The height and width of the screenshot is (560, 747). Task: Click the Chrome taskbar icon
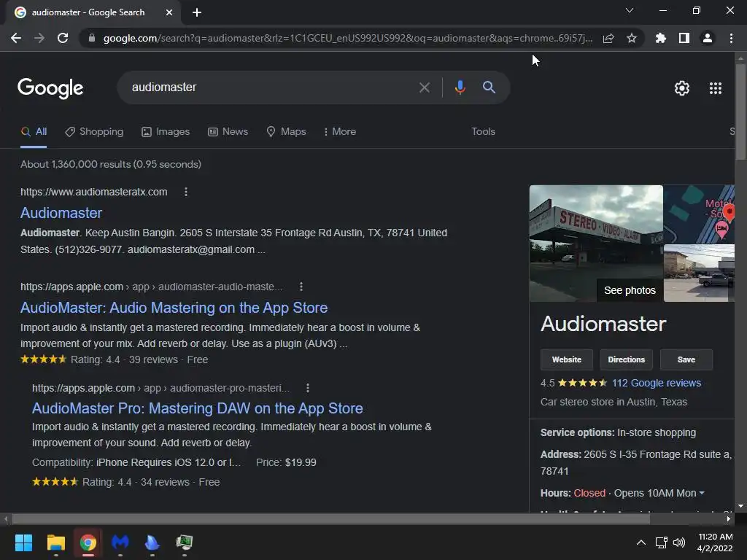point(88,542)
